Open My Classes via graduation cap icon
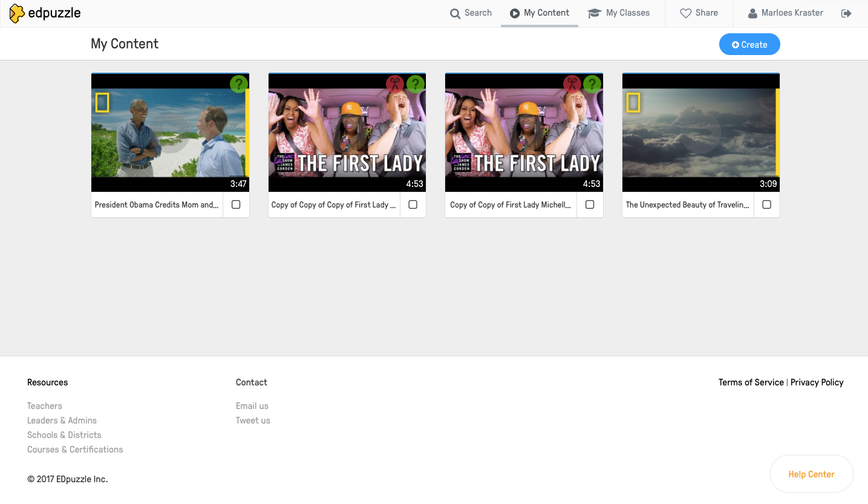This screenshot has height=504, width=868. click(x=594, y=13)
